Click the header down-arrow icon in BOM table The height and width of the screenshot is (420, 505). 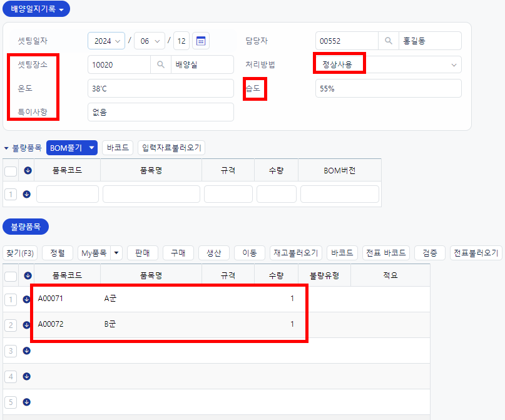click(28, 170)
